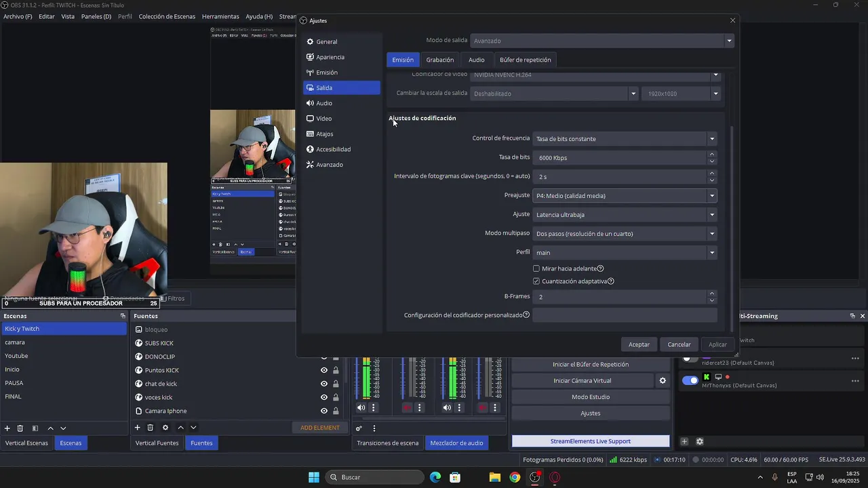
Task: Open Modo de salida dropdown
Action: point(602,41)
